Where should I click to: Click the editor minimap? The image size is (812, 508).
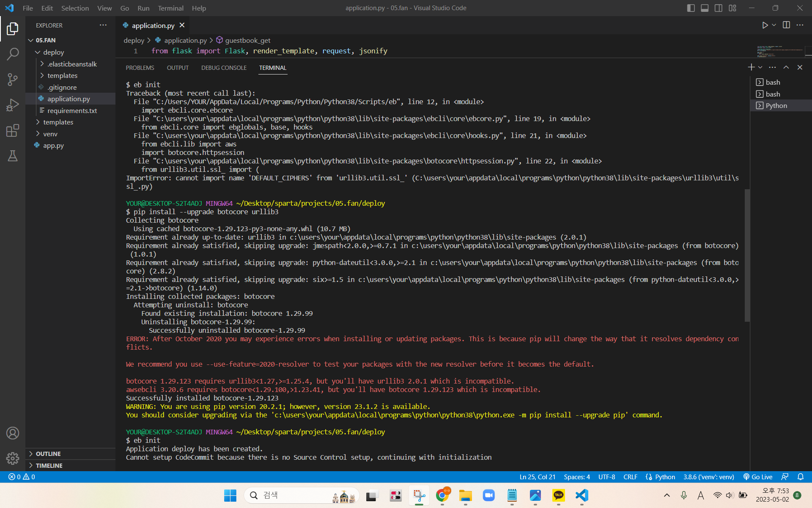pos(780,51)
